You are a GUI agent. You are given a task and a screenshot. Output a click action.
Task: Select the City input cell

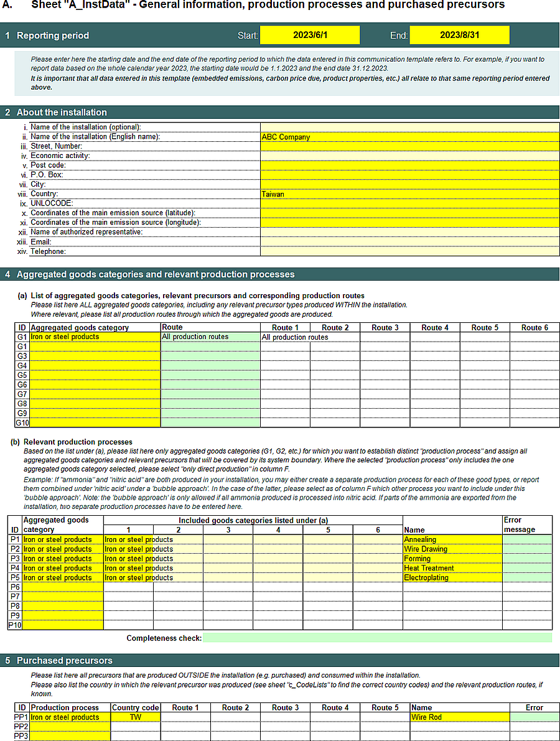(x=409, y=185)
